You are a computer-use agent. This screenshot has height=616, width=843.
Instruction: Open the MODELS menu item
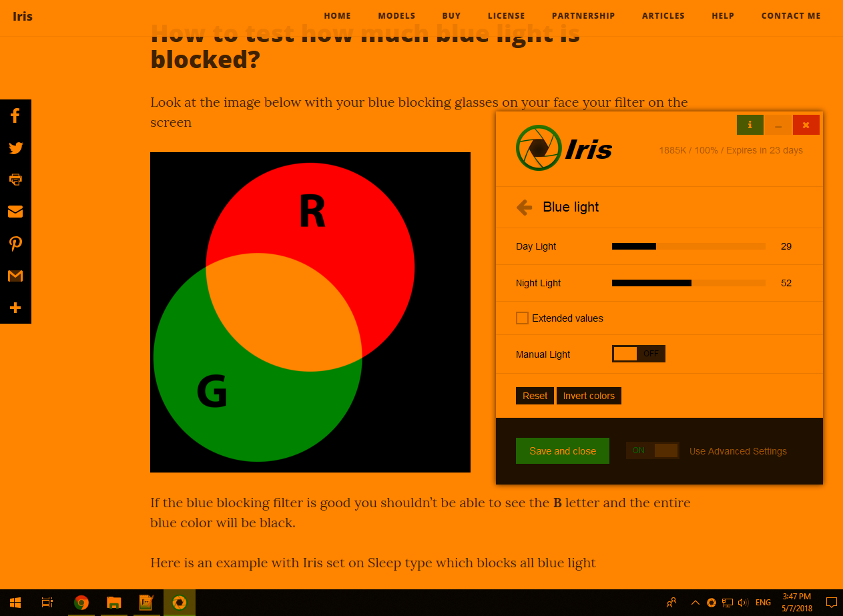396,16
